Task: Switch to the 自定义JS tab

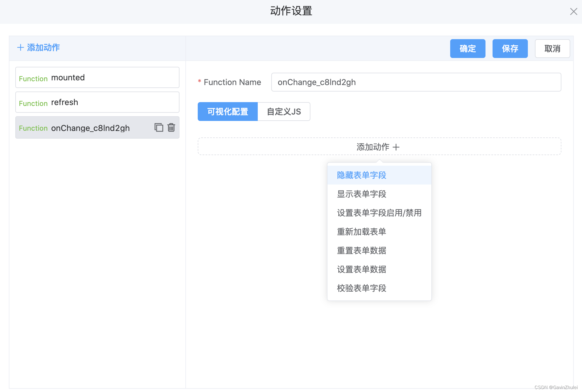Action: [284, 112]
